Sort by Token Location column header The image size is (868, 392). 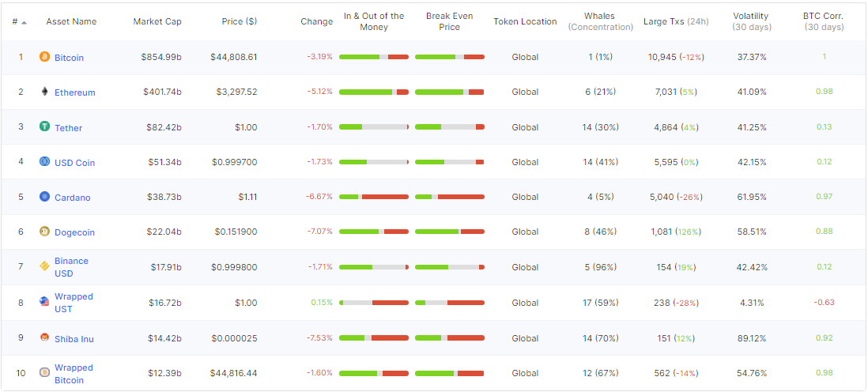pos(526,21)
